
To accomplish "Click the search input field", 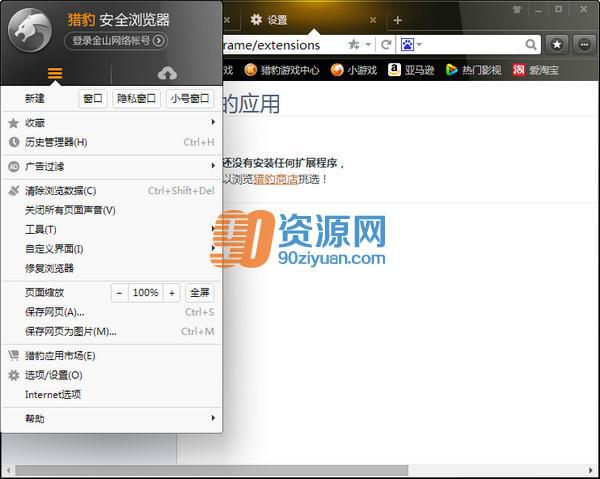I will (x=474, y=45).
